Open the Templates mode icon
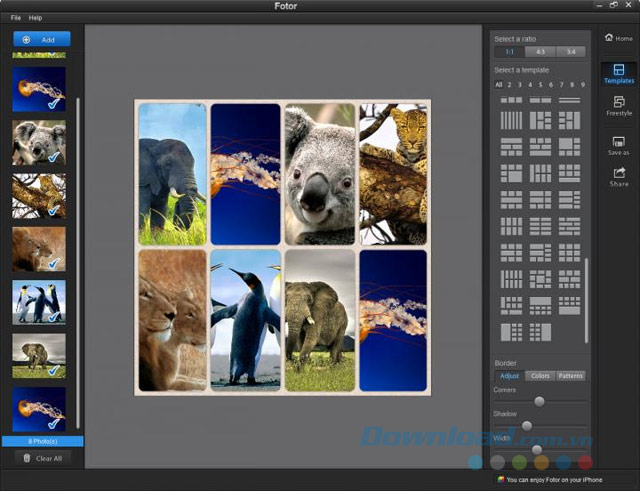This screenshot has height=491, width=640. pyautogui.click(x=618, y=71)
